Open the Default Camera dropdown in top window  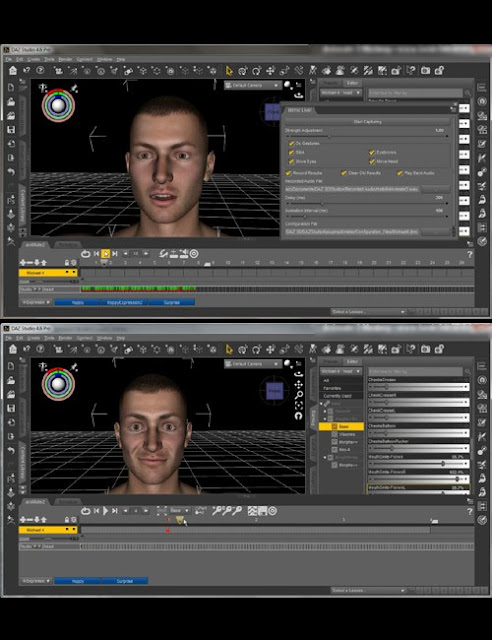[253, 85]
